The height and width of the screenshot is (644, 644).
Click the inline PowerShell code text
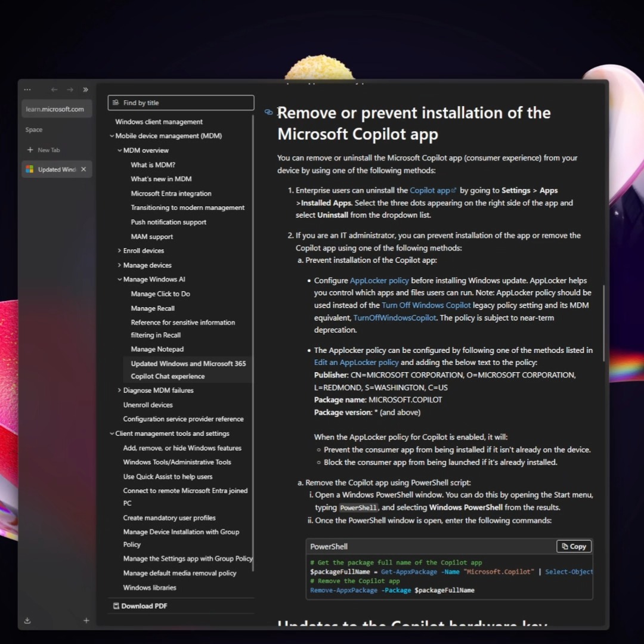(358, 507)
